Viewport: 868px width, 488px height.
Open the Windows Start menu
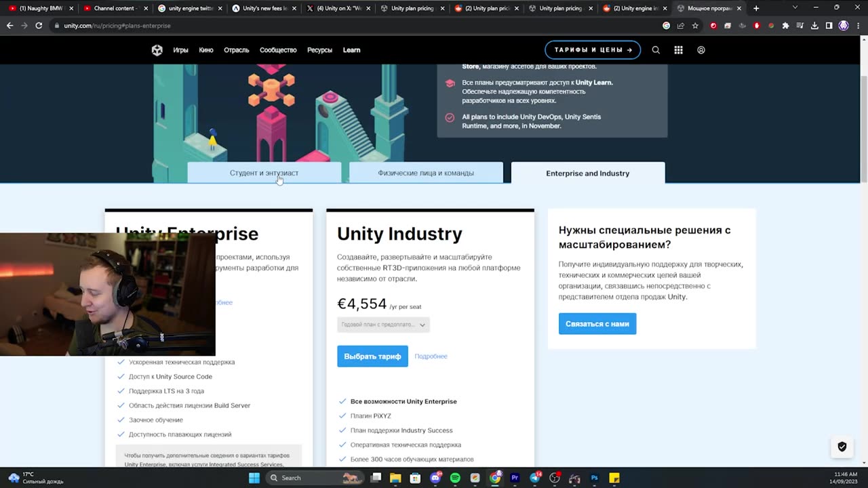(x=254, y=478)
